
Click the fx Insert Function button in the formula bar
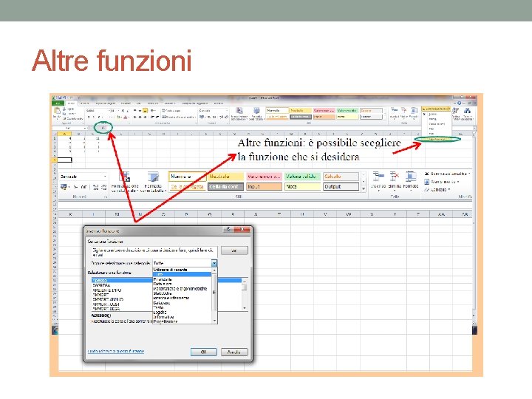point(103,128)
